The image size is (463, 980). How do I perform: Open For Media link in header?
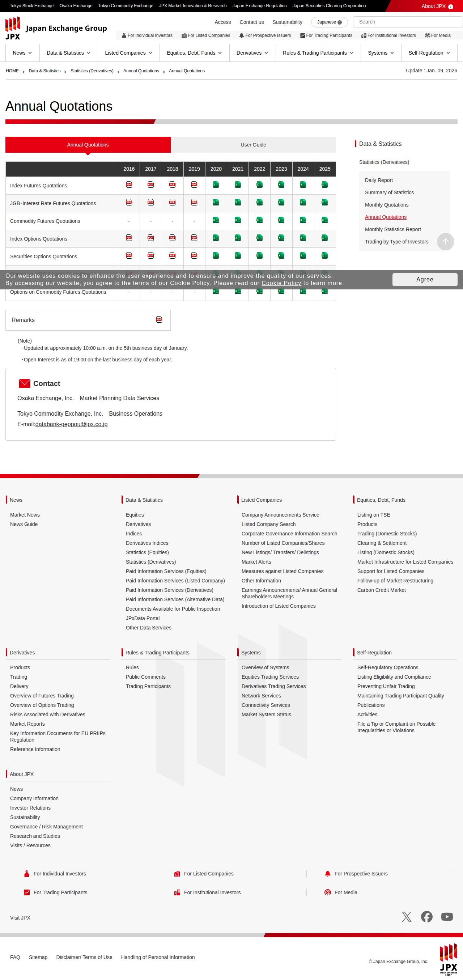pos(438,35)
